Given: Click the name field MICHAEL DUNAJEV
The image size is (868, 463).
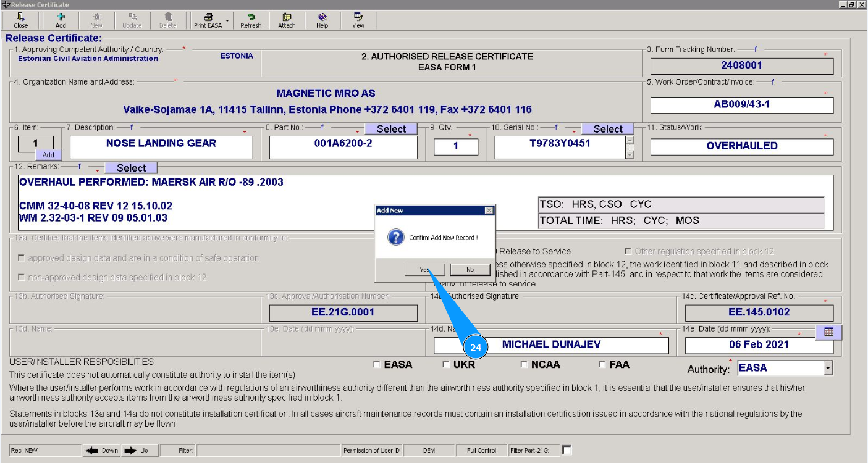Looking at the screenshot, I should pos(551,345).
